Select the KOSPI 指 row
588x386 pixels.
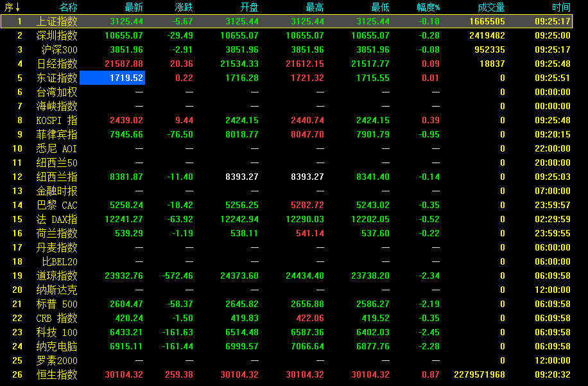[x=57, y=121]
